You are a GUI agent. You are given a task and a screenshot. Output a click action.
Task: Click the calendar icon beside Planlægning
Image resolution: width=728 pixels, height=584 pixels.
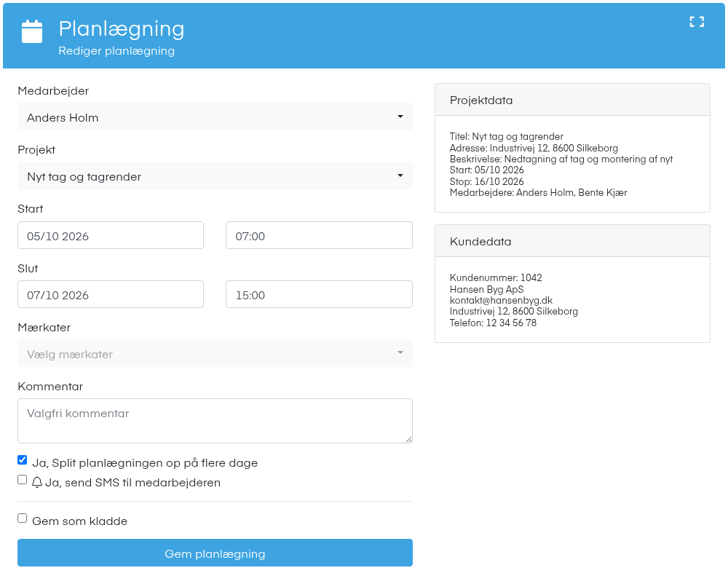point(32,31)
